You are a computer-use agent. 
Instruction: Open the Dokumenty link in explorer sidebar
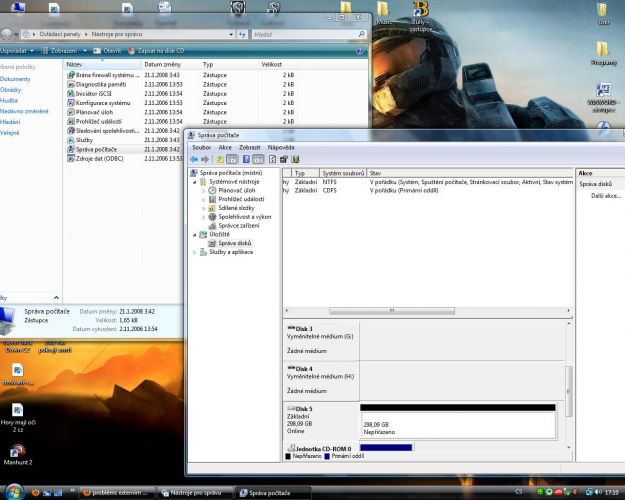[x=15, y=79]
